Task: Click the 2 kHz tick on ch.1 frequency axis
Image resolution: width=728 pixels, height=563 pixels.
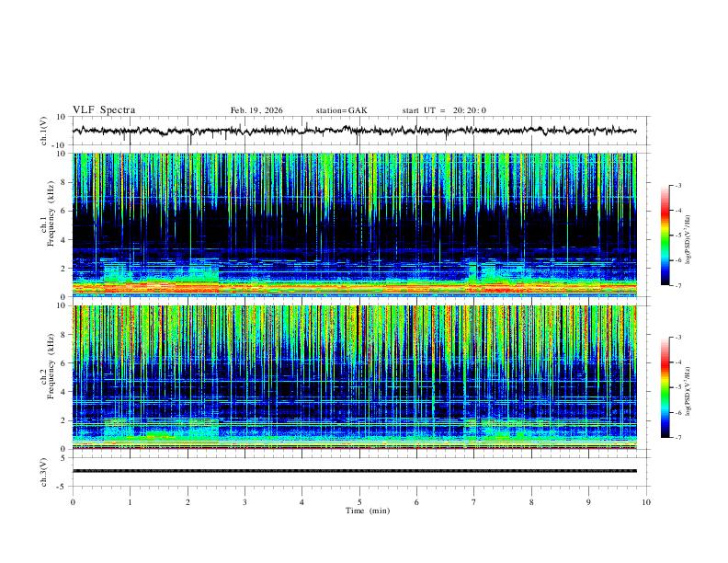Action: [x=63, y=269]
